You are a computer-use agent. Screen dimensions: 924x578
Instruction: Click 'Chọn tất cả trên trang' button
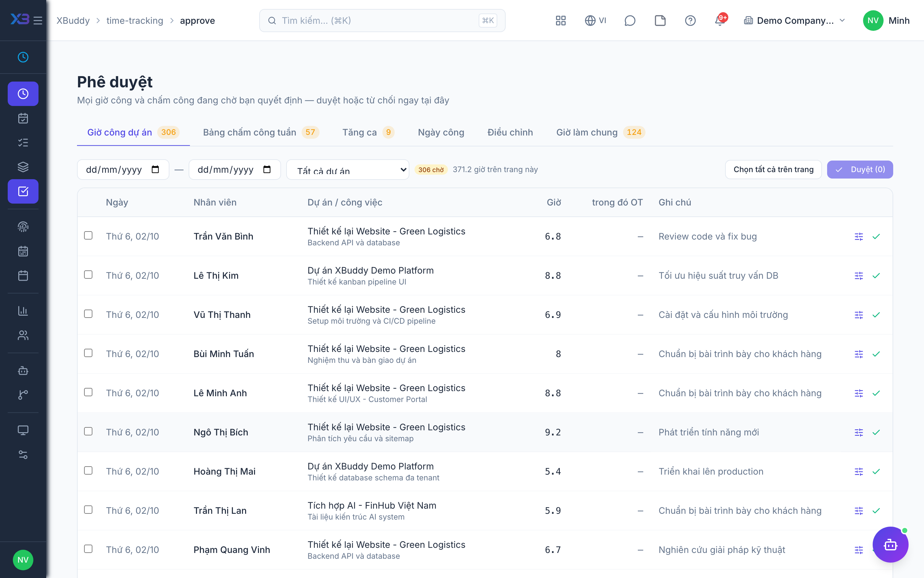773,169
